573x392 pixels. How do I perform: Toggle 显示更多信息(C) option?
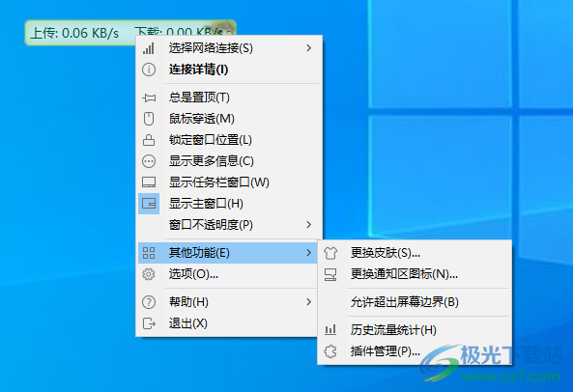[229, 161]
